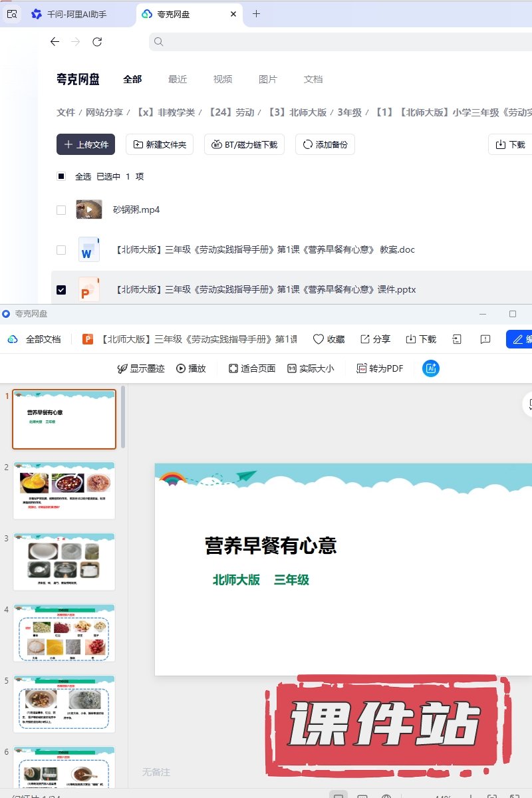Switch to the 视频 tab
Viewport: 532px width, 798px height.
pos(223,79)
